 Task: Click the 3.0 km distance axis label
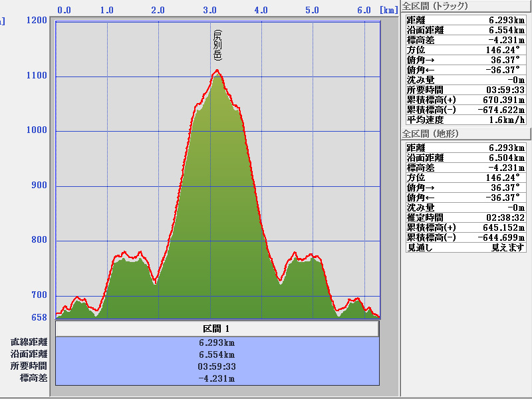tap(210, 10)
